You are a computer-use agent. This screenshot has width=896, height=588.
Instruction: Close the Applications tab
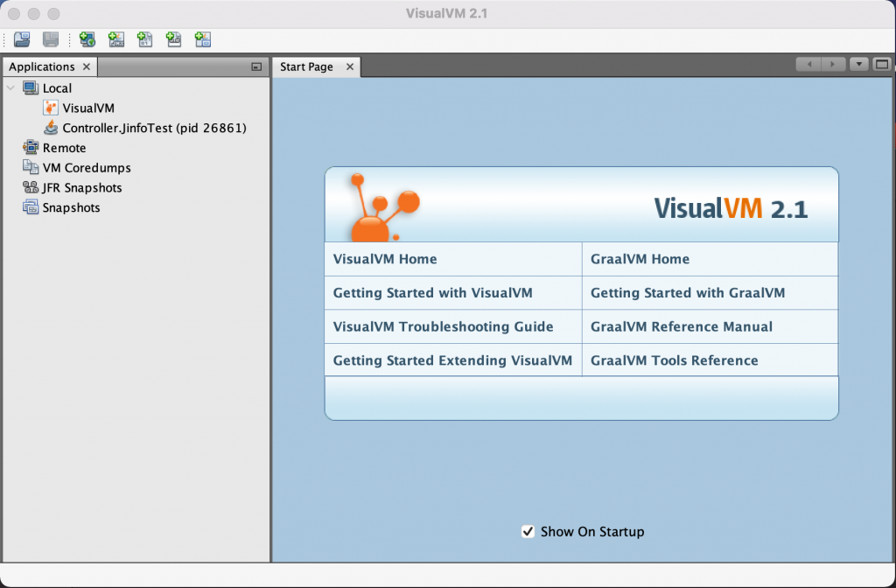(x=87, y=66)
